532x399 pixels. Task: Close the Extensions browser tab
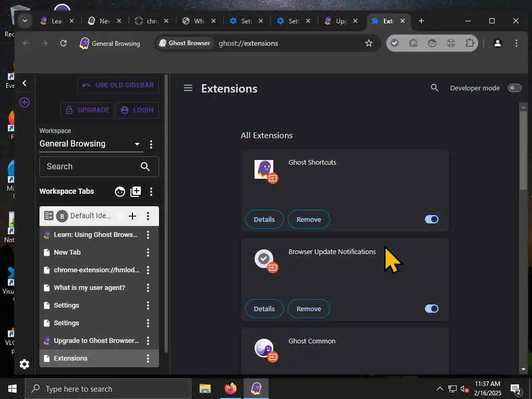[x=403, y=21]
